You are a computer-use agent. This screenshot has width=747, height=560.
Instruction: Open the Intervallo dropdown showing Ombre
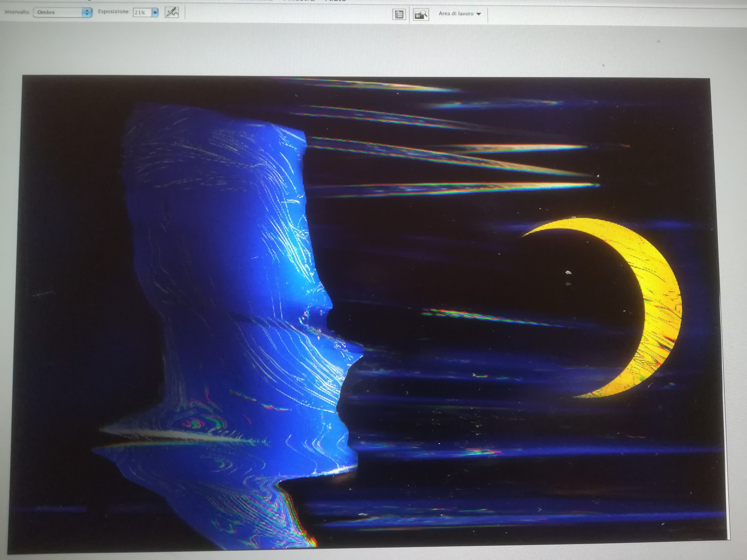(58, 13)
